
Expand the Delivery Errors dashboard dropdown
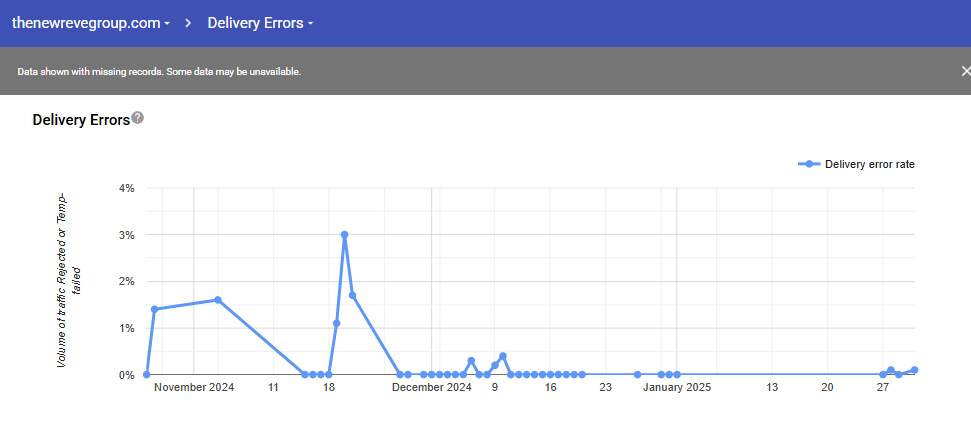tap(260, 22)
